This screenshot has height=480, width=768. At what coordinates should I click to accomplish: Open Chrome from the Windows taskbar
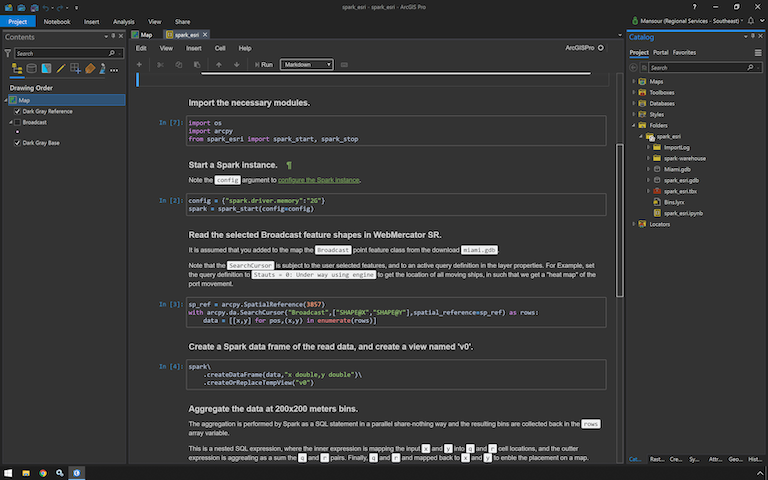43,473
